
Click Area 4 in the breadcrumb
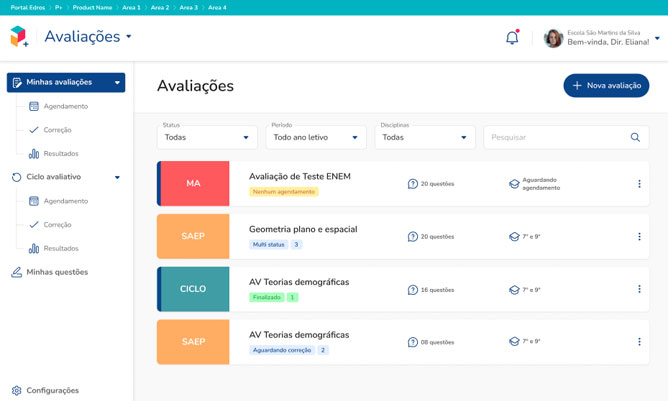[x=217, y=8]
